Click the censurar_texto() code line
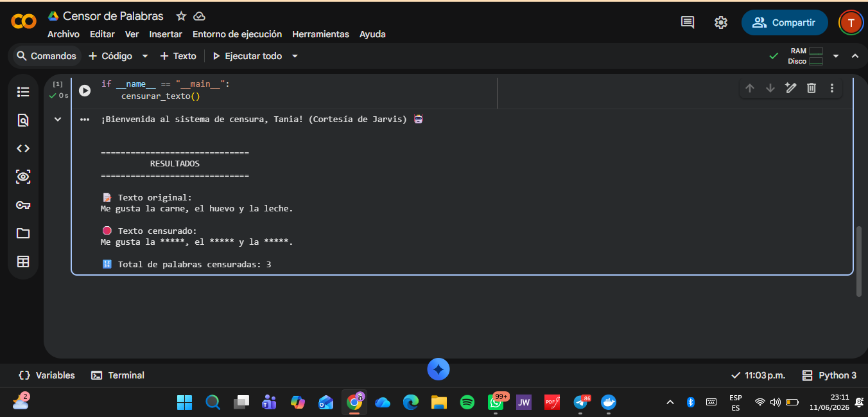This screenshot has height=417, width=868. click(161, 96)
